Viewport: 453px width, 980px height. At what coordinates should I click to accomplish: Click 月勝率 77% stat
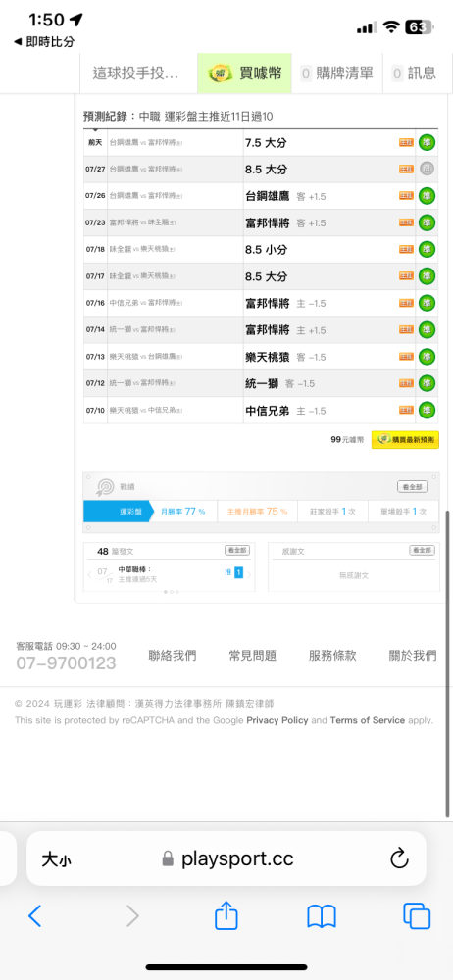183,512
